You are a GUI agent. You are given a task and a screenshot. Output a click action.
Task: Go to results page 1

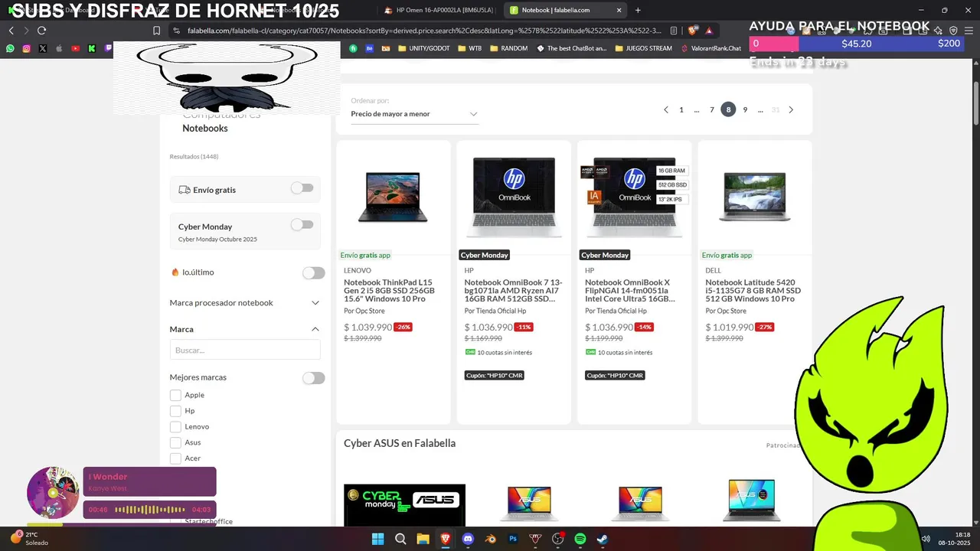tap(681, 109)
